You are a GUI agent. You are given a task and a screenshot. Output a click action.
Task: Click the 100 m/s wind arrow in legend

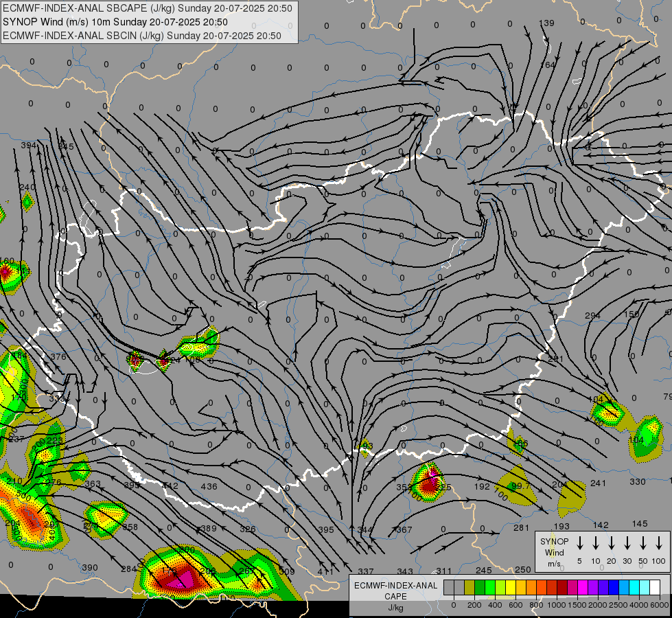659,543
